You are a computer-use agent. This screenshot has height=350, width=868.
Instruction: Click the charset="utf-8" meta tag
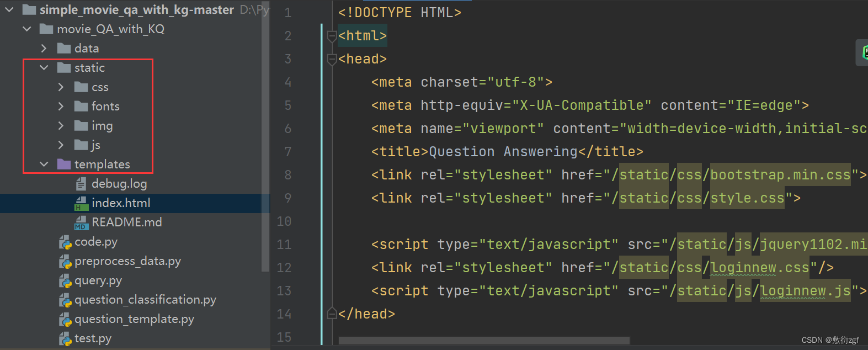tap(461, 82)
